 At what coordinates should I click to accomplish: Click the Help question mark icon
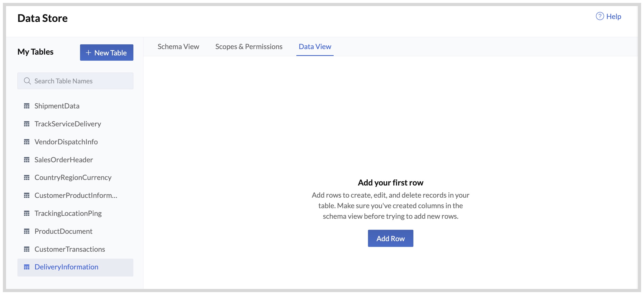[600, 16]
